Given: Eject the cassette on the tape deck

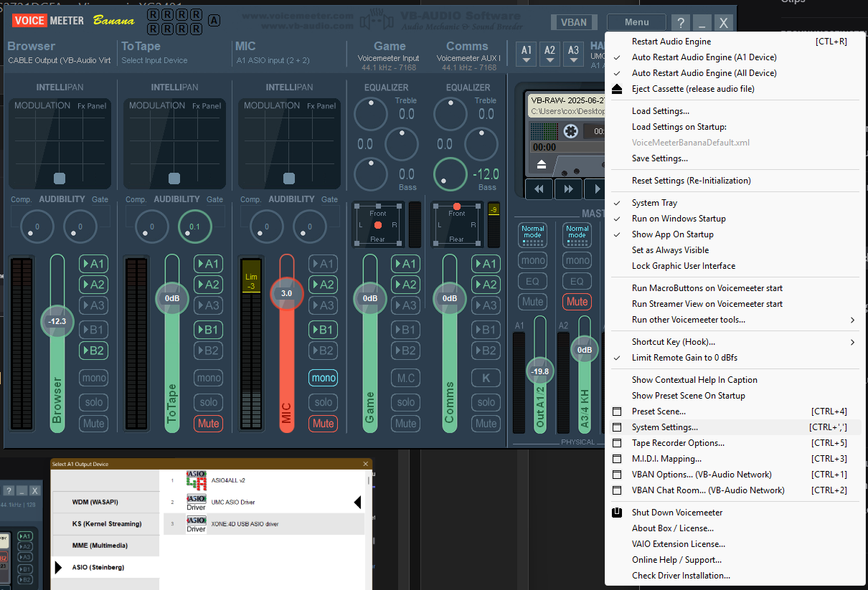Looking at the screenshot, I should tap(542, 164).
